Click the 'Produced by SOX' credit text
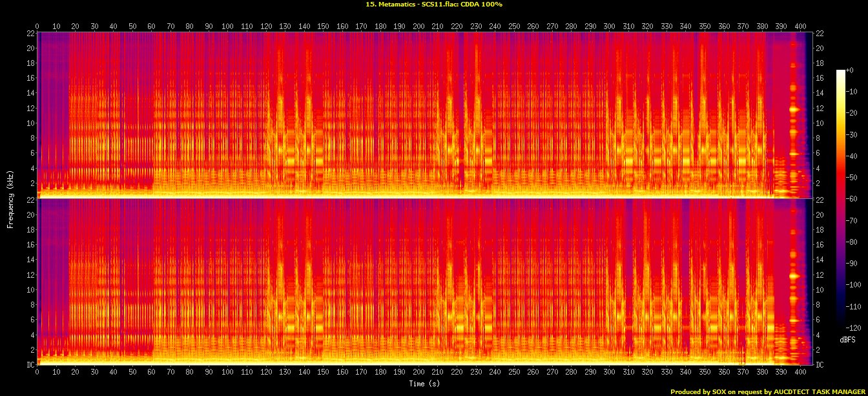The width and height of the screenshot is (868, 396). (767, 391)
